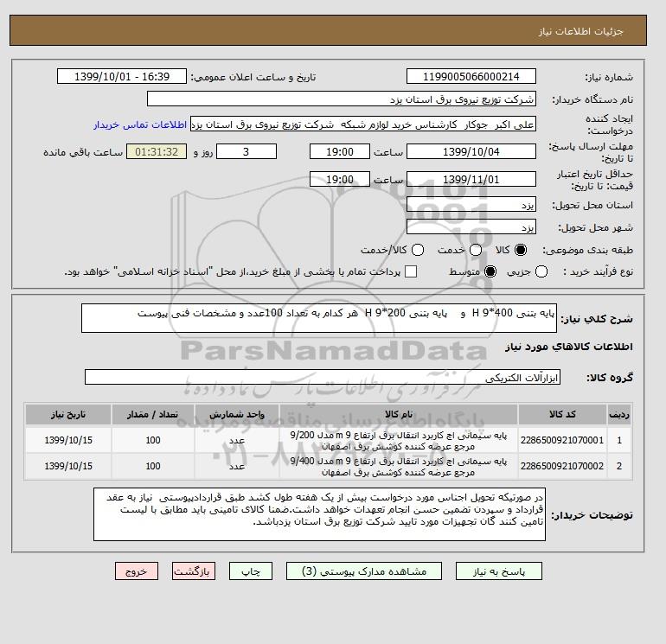Click the واحد شمارش column header
This screenshot has height=644, width=666.
coord(237,414)
